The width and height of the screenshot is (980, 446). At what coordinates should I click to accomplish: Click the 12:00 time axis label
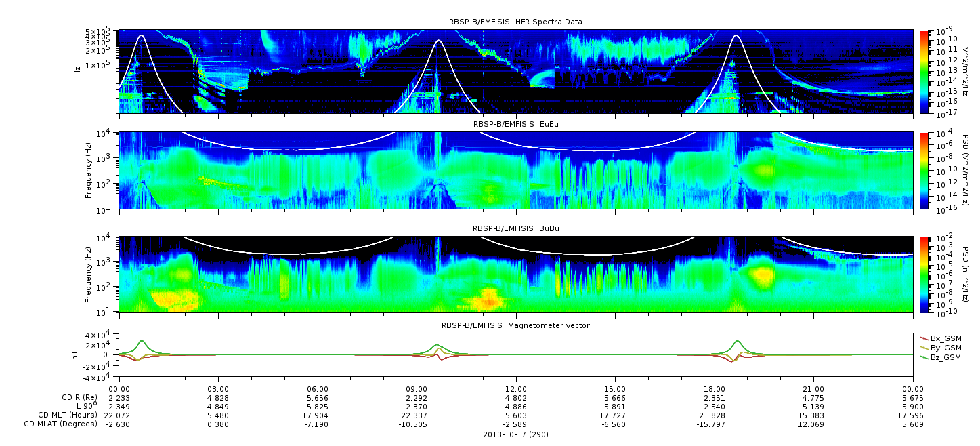516,388
